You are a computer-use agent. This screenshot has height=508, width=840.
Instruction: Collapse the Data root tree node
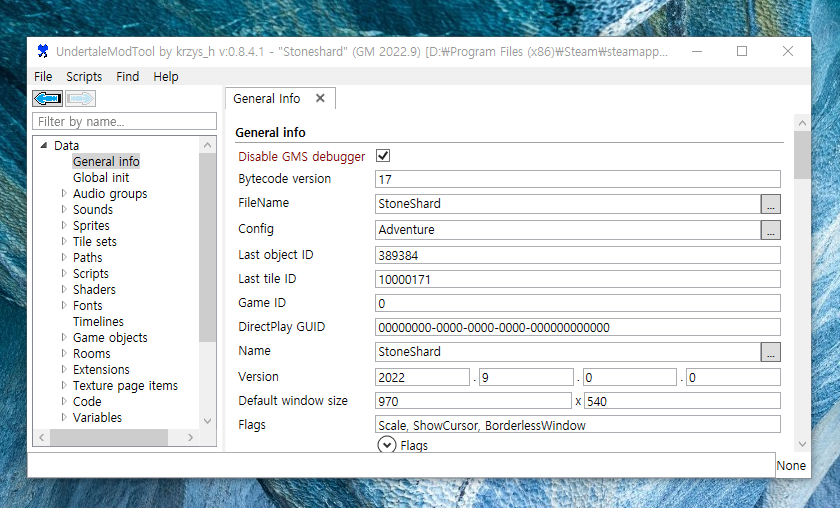pos(44,146)
